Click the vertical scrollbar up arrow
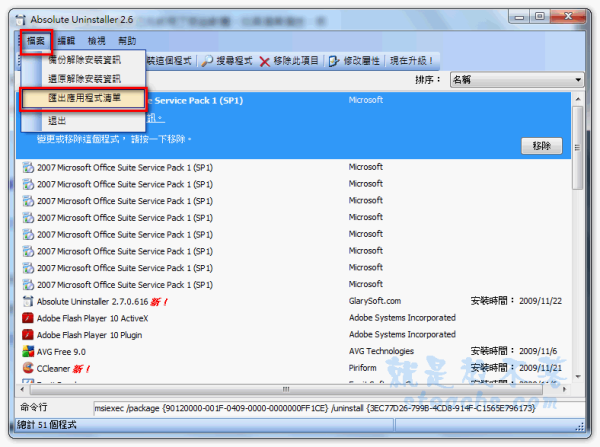600x447 pixels. pos(578,100)
